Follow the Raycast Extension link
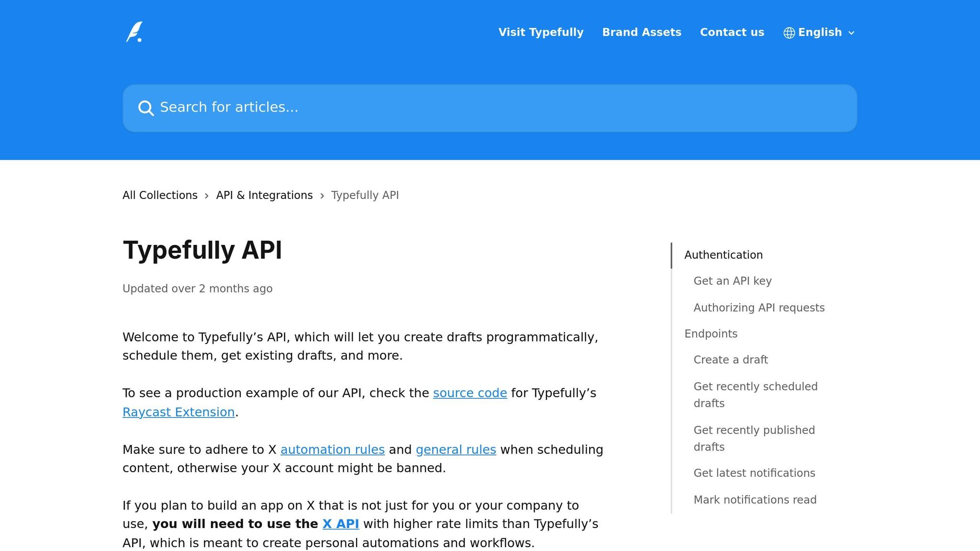 pos(178,412)
